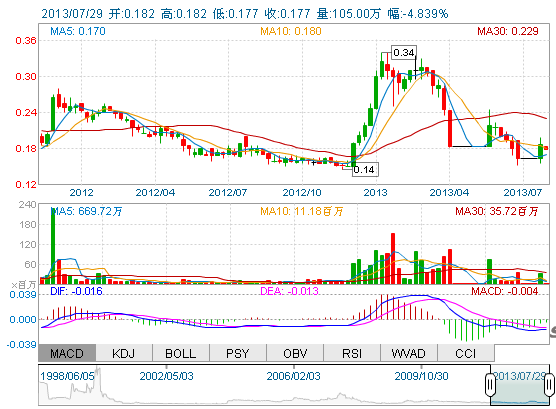Click the 2006/02/03 timeline marker

tap(294, 376)
